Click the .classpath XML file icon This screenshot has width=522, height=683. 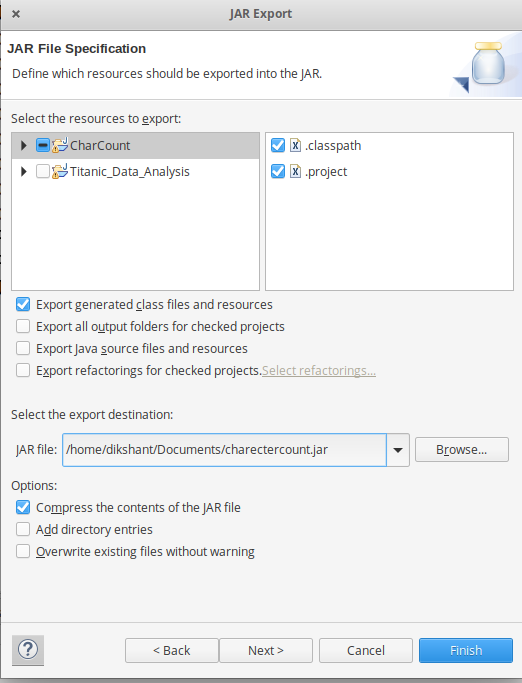click(295, 145)
